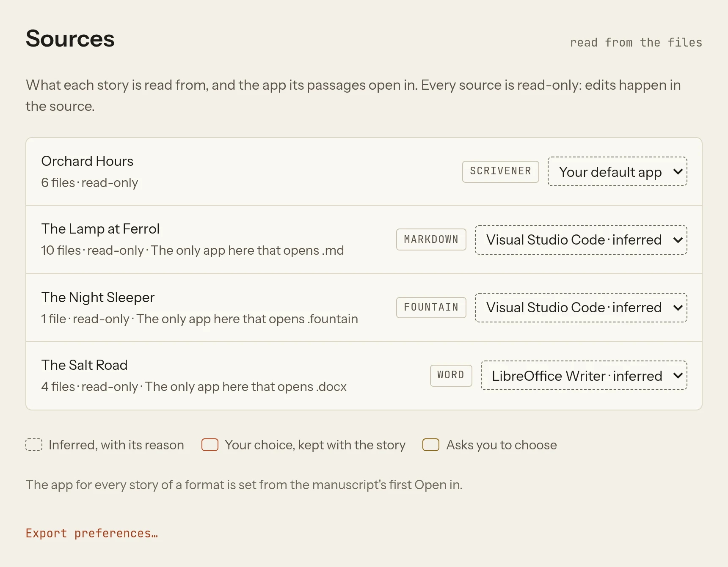Viewport: 728px width, 567px height.
Task: Click the first Open in footnote text
Action: 244,485
